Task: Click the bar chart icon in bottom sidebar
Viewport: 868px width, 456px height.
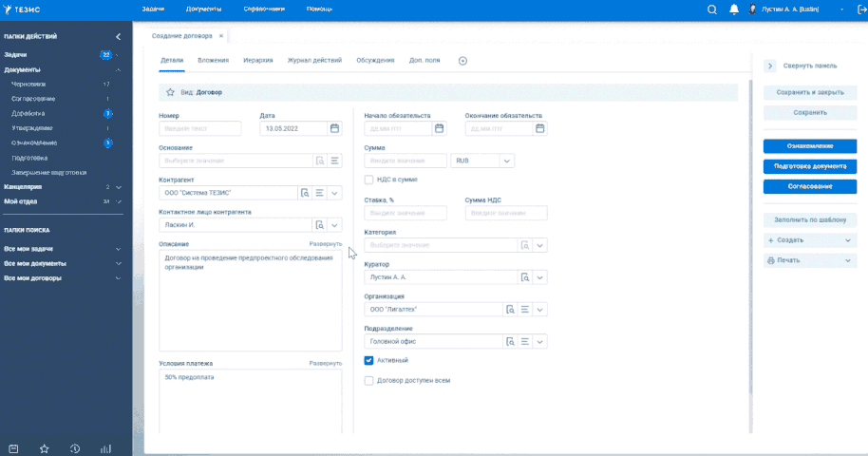Action: (x=105, y=448)
